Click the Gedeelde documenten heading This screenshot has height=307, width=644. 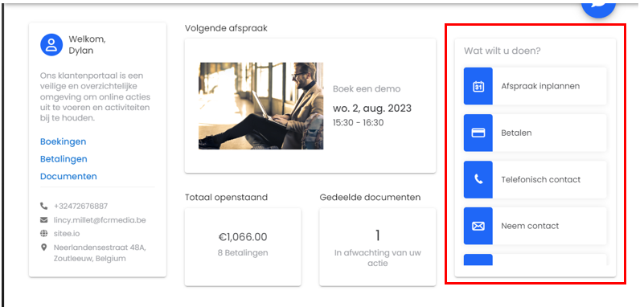tap(370, 198)
